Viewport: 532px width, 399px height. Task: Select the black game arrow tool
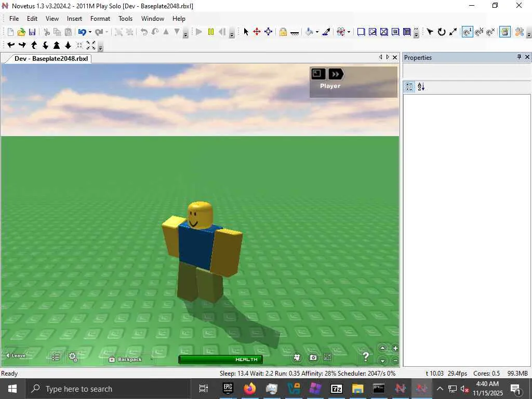point(430,32)
